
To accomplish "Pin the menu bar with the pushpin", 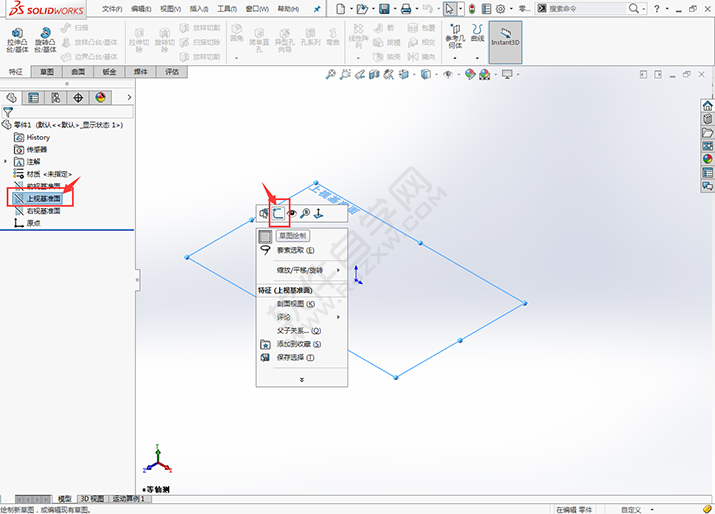I will 318,8.
